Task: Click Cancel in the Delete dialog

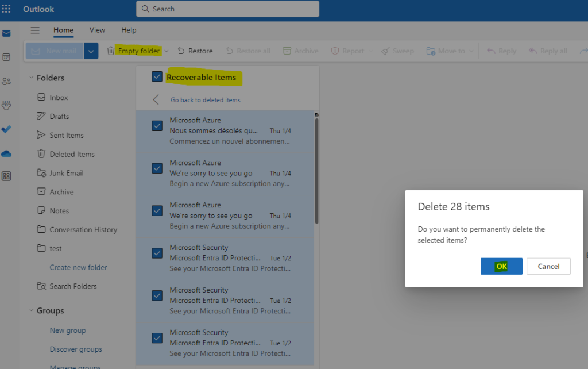Action: coord(548,266)
